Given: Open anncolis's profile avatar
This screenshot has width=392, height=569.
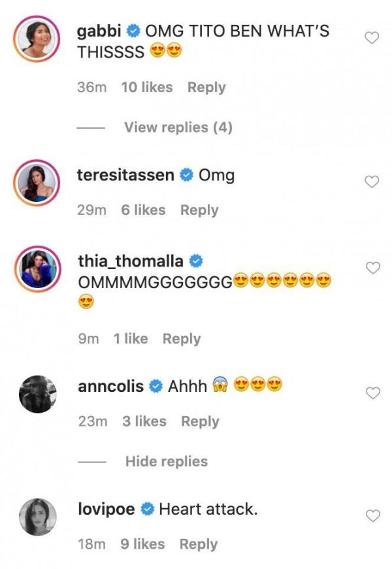Looking at the screenshot, I should (37, 394).
